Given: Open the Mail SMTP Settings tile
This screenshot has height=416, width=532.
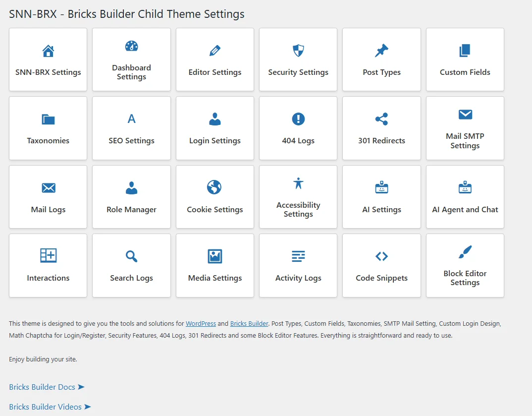Looking at the screenshot, I should coord(465,128).
